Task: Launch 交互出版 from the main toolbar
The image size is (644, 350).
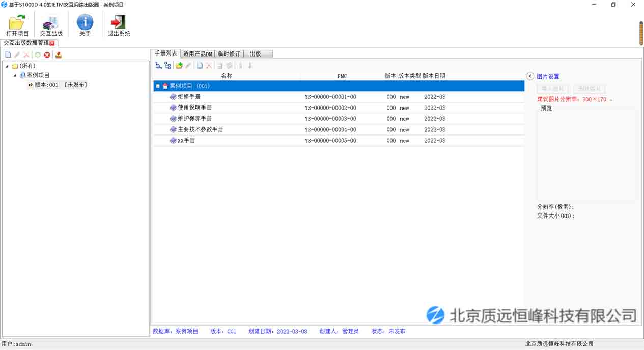Action: (x=51, y=25)
